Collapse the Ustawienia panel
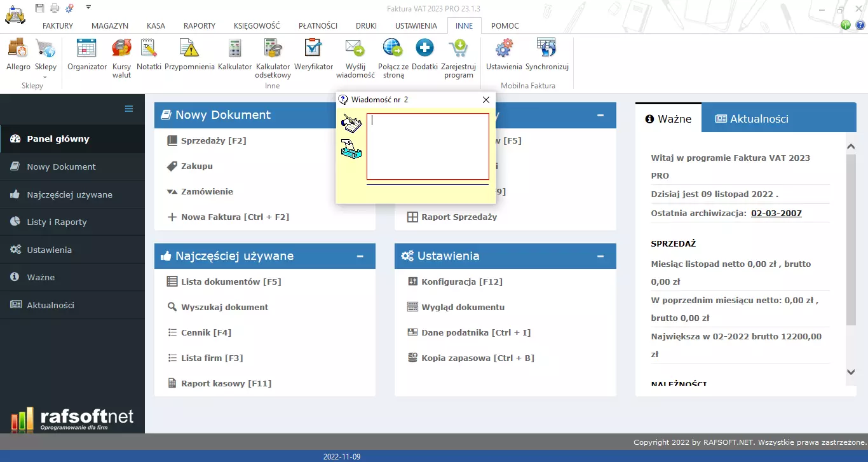868x462 pixels. [x=600, y=256]
